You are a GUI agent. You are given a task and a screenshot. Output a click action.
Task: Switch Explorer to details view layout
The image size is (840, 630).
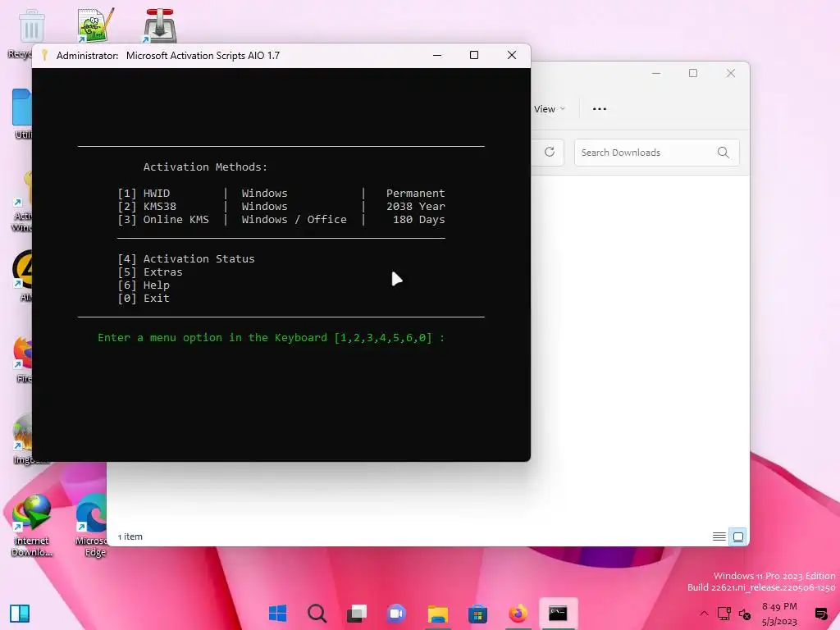coord(719,536)
